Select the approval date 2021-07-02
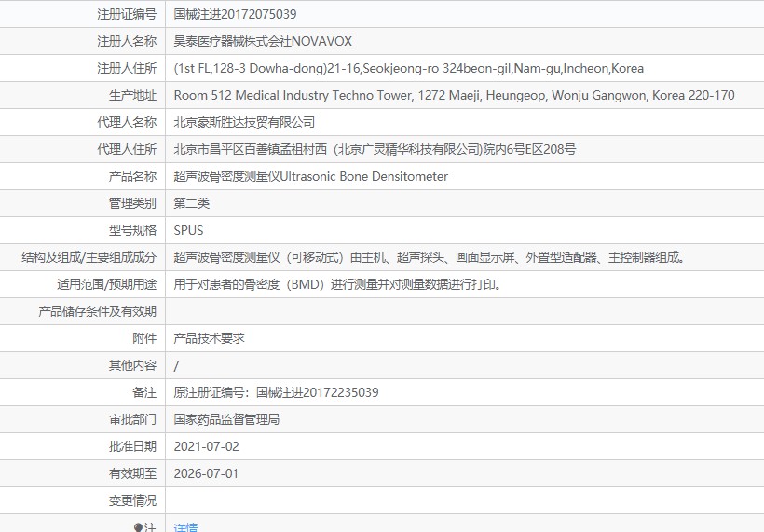The width and height of the screenshot is (764, 532). 206,446
